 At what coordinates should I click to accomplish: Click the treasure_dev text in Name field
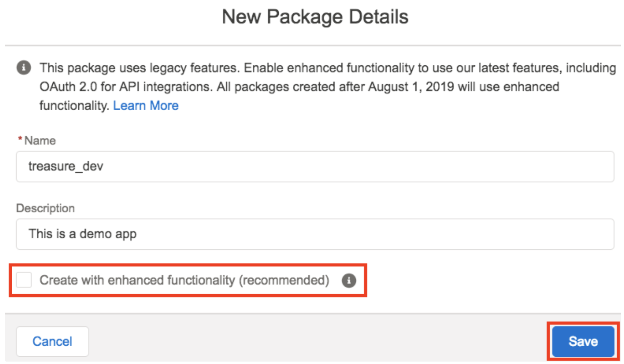click(66, 167)
